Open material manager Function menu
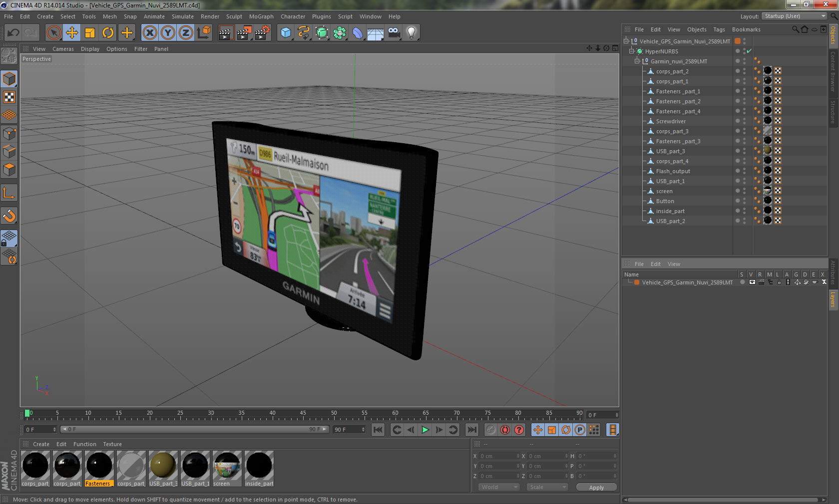This screenshot has height=504, width=839. point(85,444)
